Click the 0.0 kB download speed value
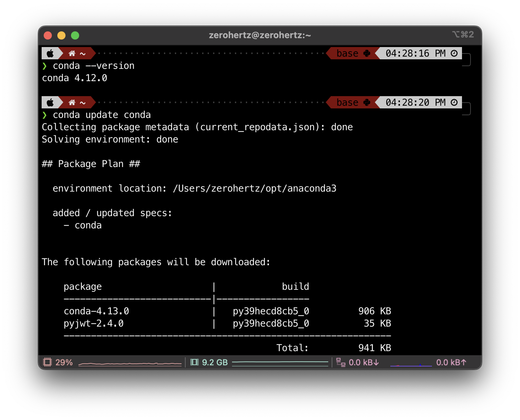 [x=364, y=362]
